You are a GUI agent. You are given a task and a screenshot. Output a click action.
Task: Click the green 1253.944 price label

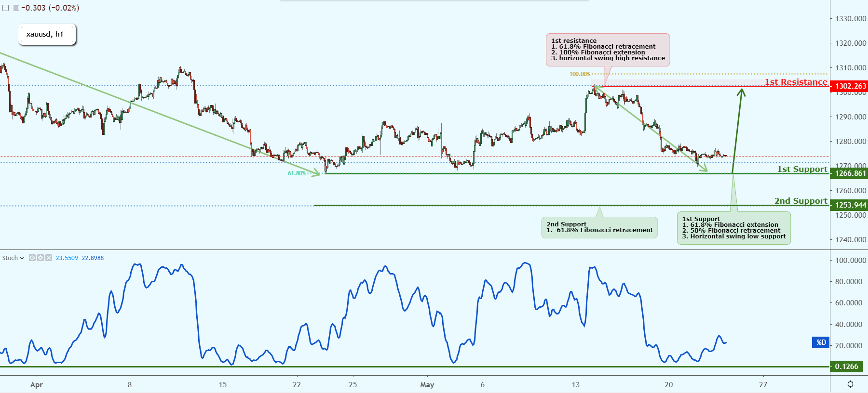[x=849, y=205]
